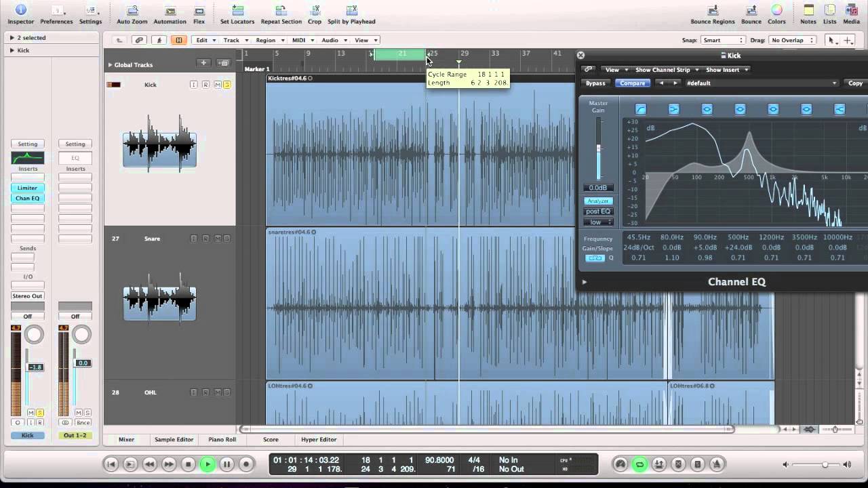Mute the Kick track in header
Screen dimensions: 868x488
pos(218,85)
